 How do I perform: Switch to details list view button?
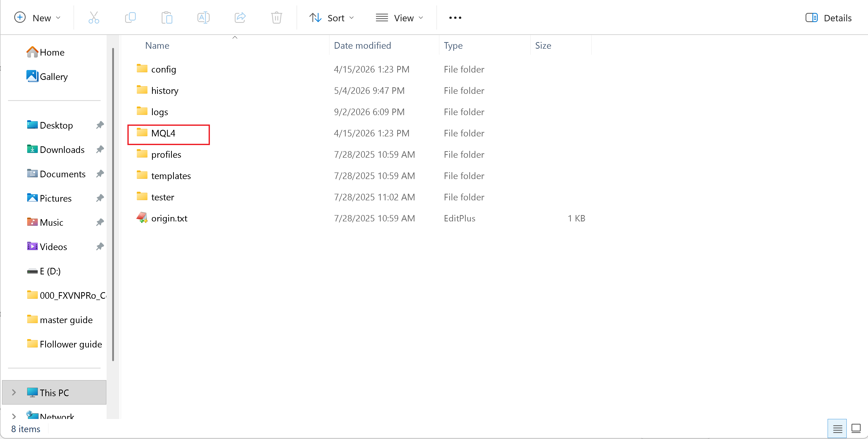[x=837, y=429]
